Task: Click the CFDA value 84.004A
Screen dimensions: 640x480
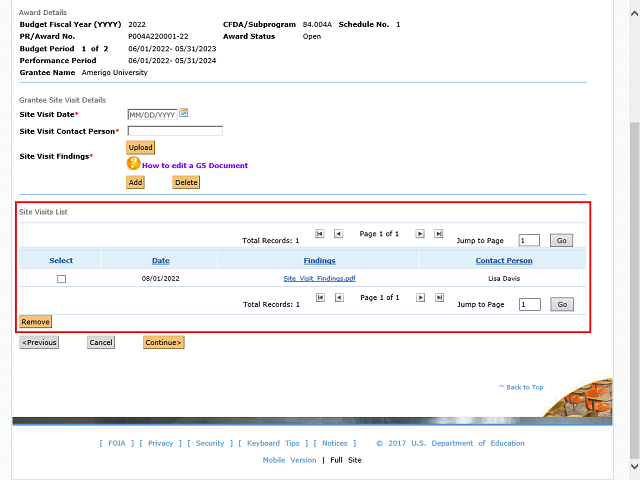Action: click(317, 24)
